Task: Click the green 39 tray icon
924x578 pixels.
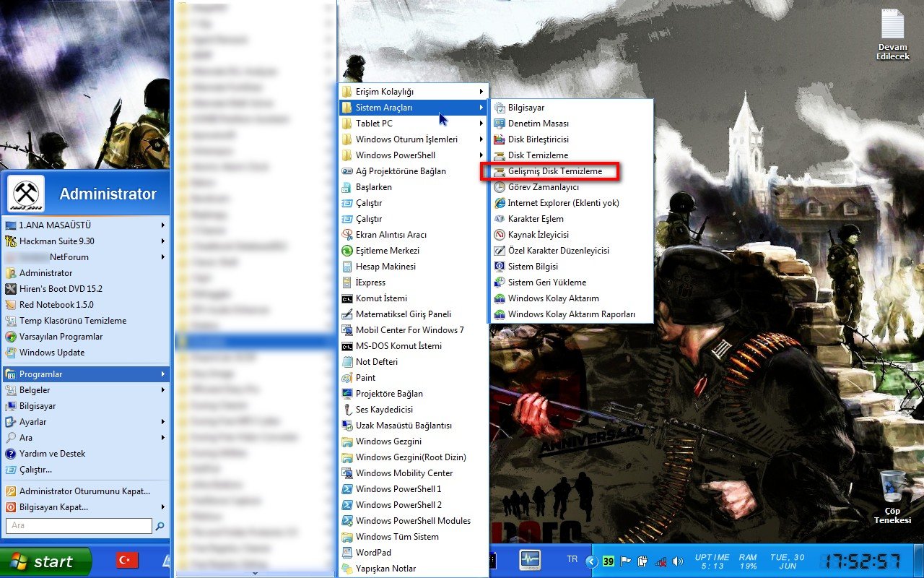Action: click(x=609, y=561)
